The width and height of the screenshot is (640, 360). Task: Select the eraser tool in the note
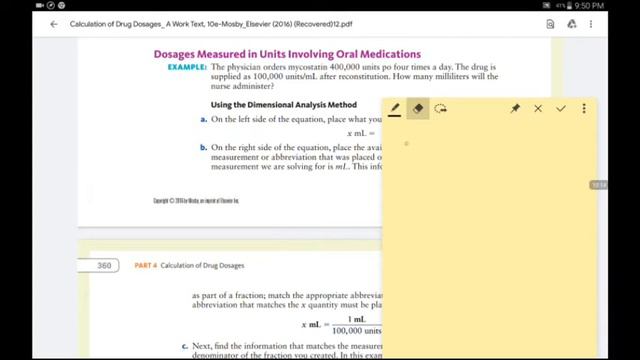[418, 109]
